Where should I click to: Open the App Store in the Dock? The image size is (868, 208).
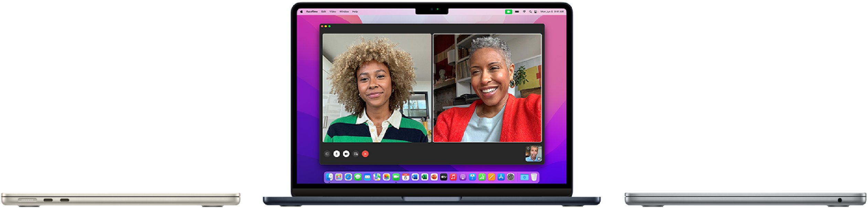point(501,177)
